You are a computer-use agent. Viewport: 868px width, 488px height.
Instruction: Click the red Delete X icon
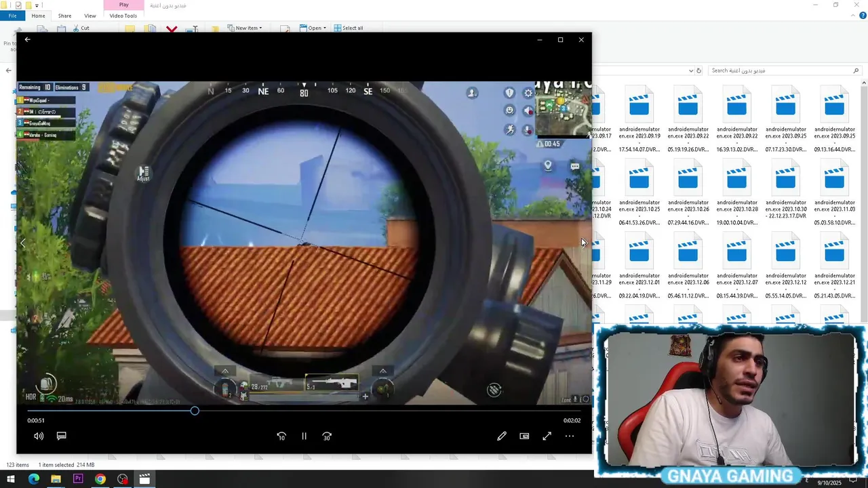coord(172,29)
